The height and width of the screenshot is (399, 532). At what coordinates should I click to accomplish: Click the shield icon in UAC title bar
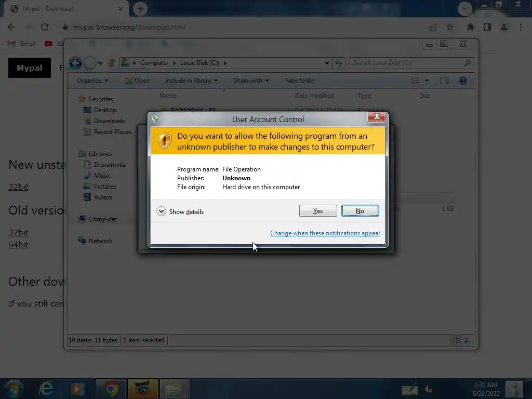pos(155,119)
